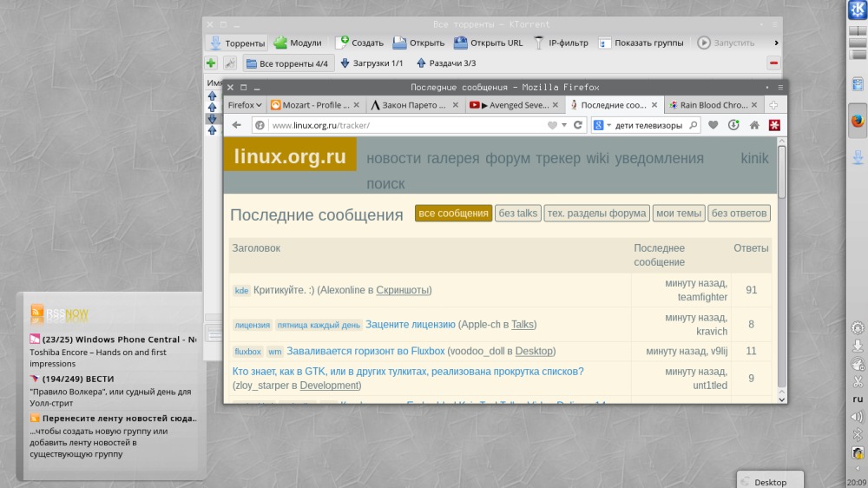Bookmark page via heart icon in address bar
This screenshot has width=868, height=488.
552,125
